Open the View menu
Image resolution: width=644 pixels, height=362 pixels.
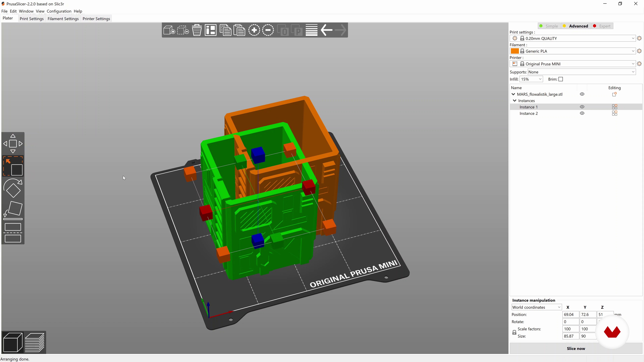pyautogui.click(x=40, y=11)
